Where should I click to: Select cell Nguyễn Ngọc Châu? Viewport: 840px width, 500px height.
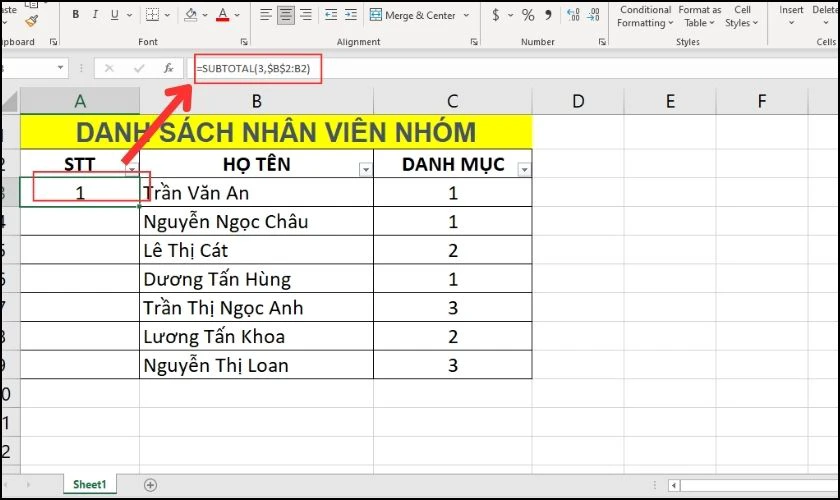tap(256, 221)
